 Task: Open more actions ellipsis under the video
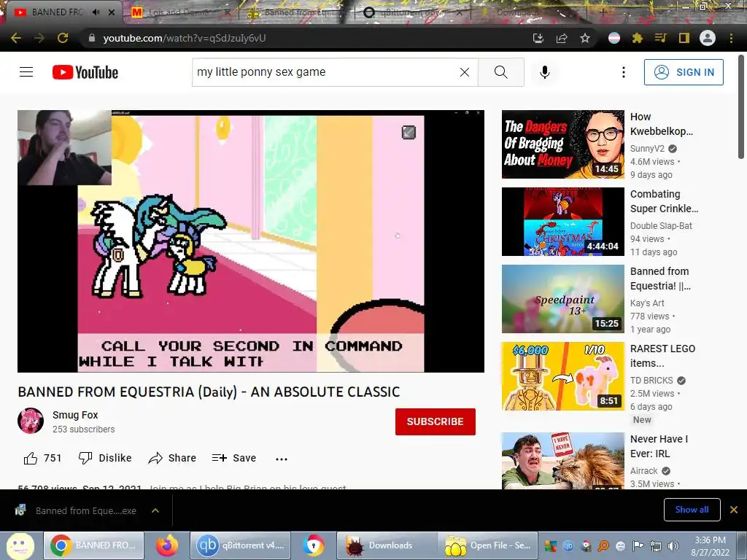click(x=282, y=459)
